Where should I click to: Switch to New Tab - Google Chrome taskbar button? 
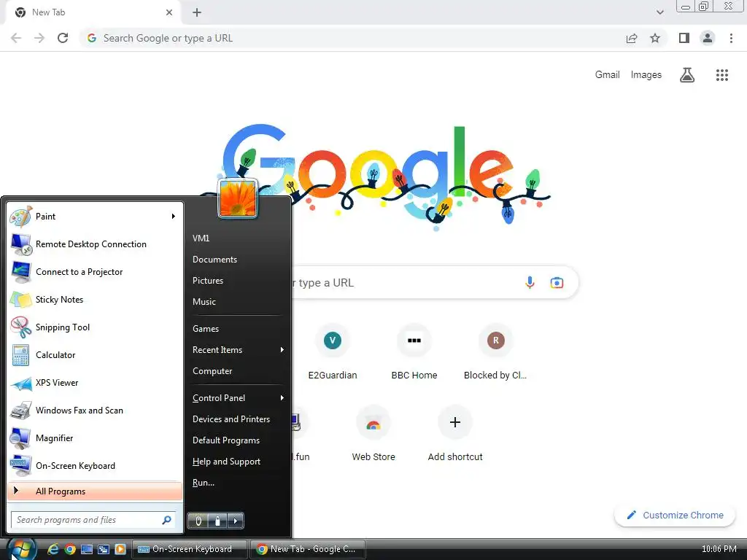(308, 549)
